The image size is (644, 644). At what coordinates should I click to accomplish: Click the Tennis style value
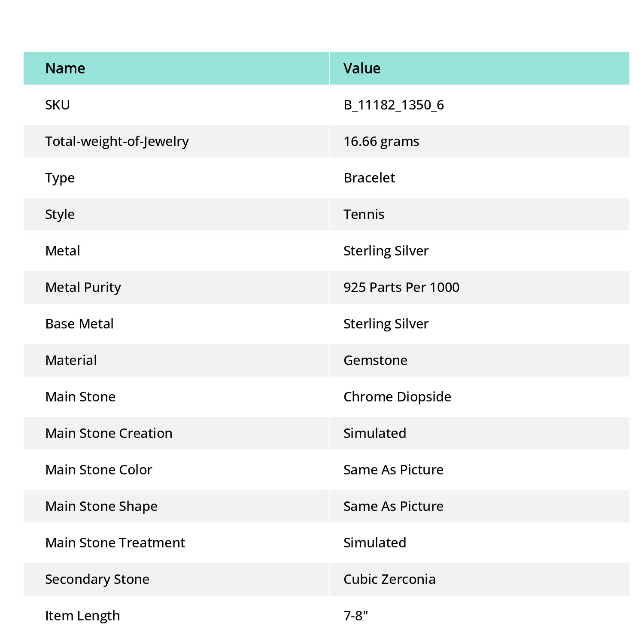point(364,214)
